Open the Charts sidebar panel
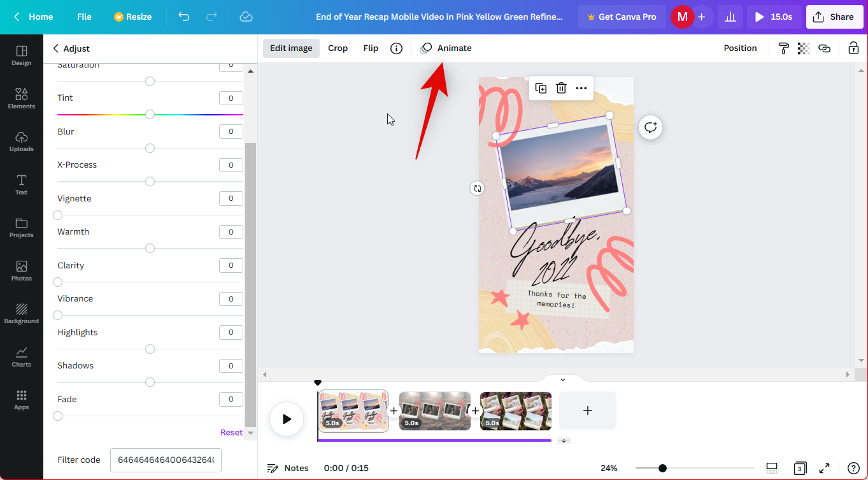The width and height of the screenshot is (868, 480). [x=21, y=356]
